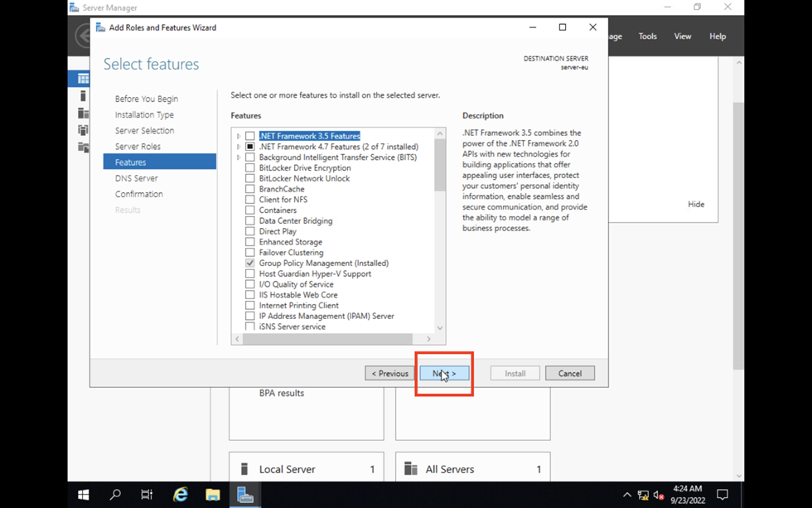Viewport: 812px width, 508px height.
Task: Click the Next button
Action: (444, 374)
